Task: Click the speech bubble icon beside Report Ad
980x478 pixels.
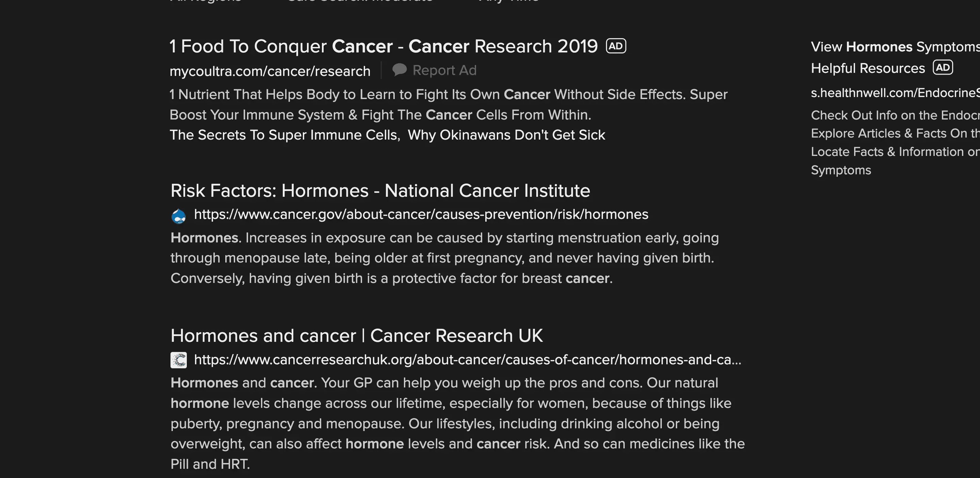Action: point(399,70)
